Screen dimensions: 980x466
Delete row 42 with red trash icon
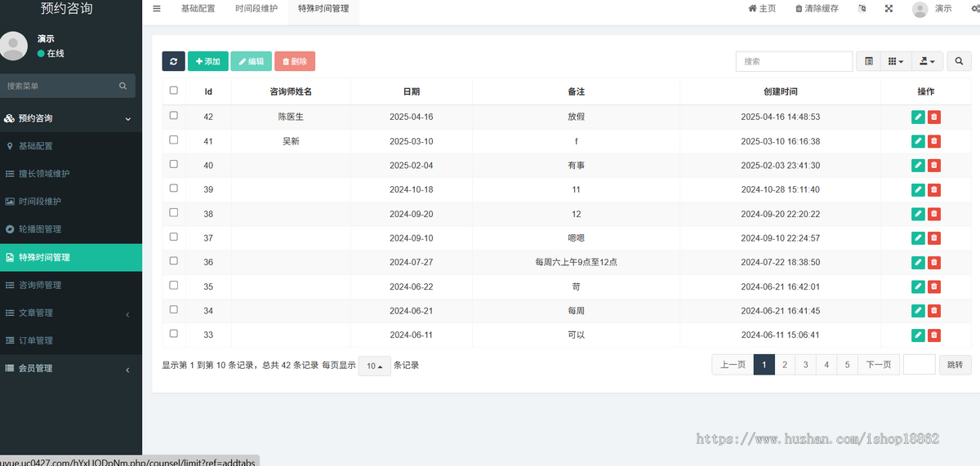click(934, 117)
